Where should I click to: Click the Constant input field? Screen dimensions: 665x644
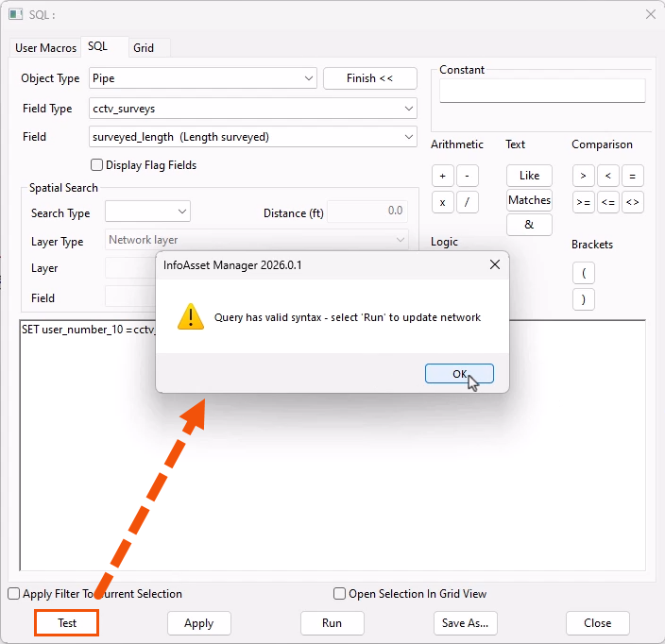[x=542, y=91]
